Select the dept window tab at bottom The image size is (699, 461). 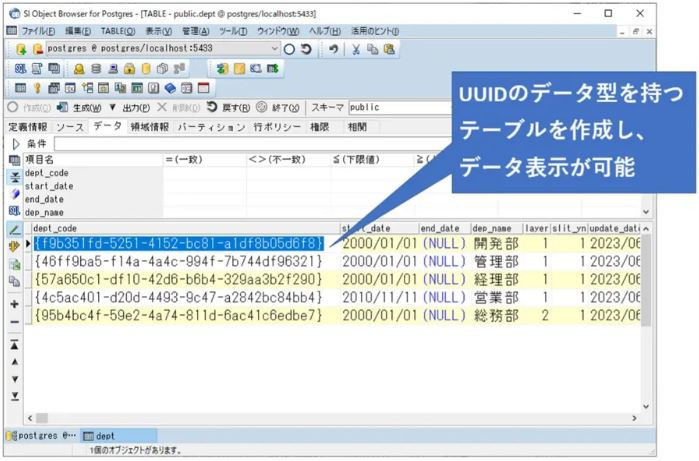click(119, 436)
